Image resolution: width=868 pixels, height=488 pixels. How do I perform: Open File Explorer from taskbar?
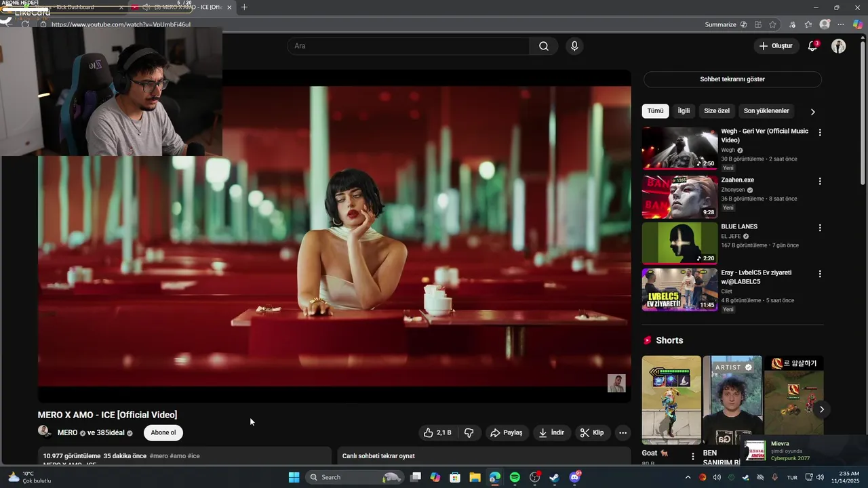(475, 477)
